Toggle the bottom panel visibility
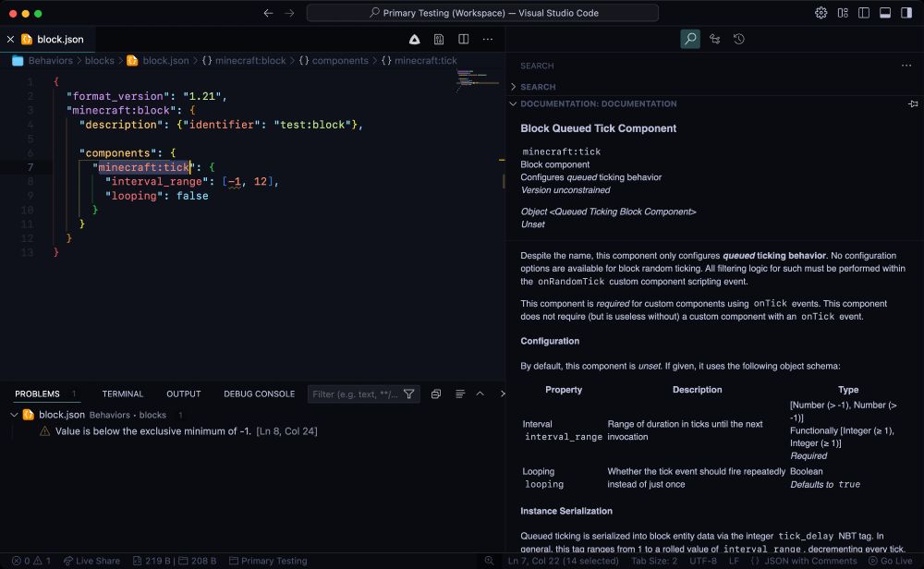Screen dimensions: 924x569 click(885, 13)
